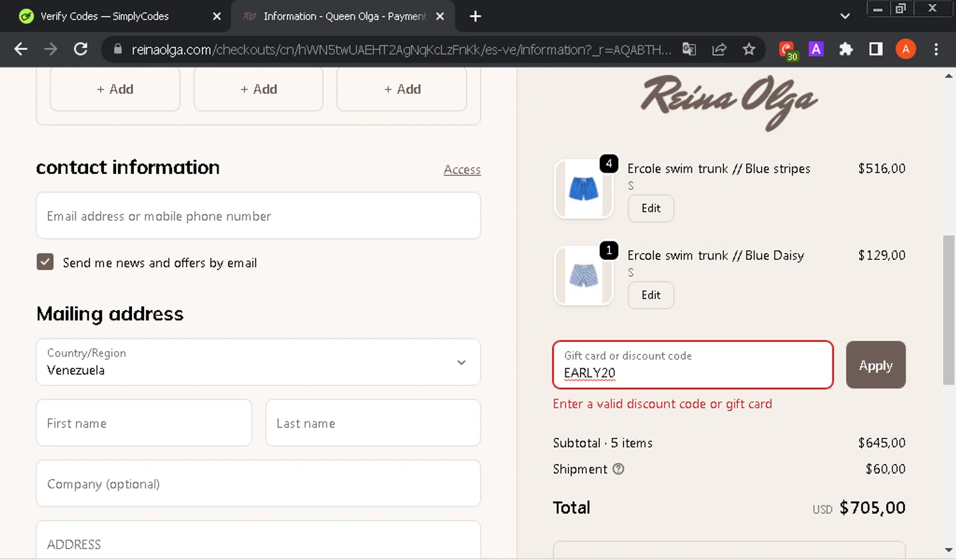Edit the Blue stripes swim trunk
The height and width of the screenshot is (560, 956).
[x=651, y=208]
